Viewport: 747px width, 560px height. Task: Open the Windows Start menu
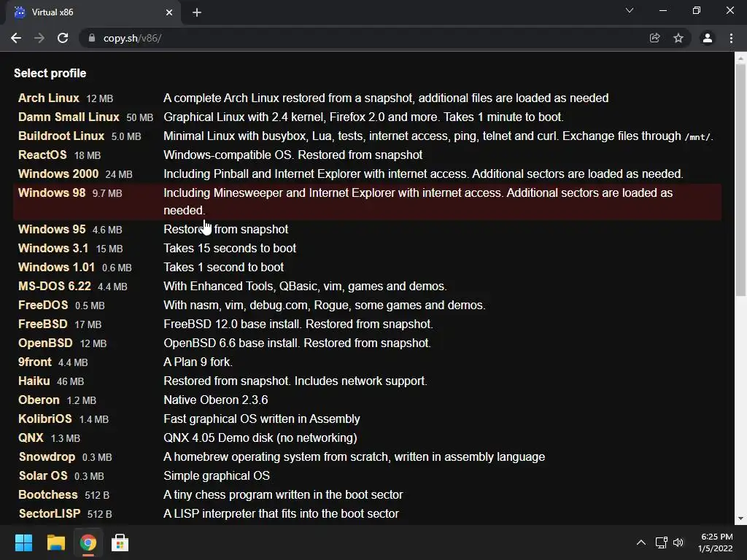tap(23, 542)
